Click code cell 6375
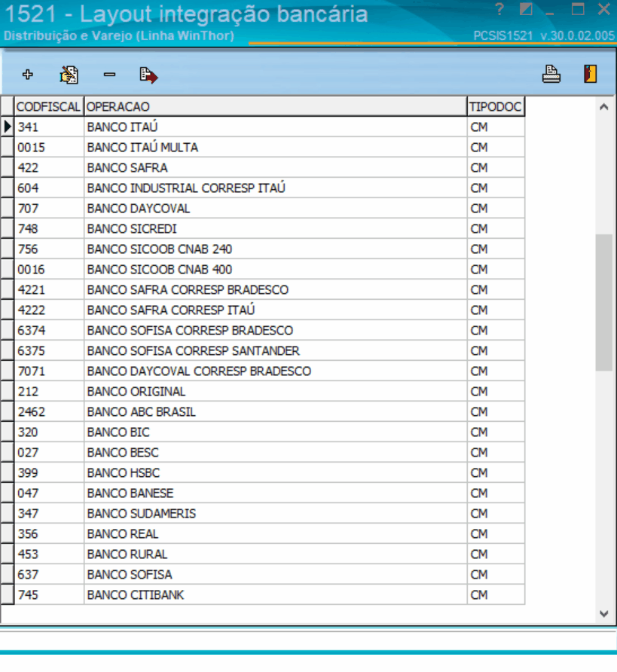 pyautogui.click(x=49, y=351)
